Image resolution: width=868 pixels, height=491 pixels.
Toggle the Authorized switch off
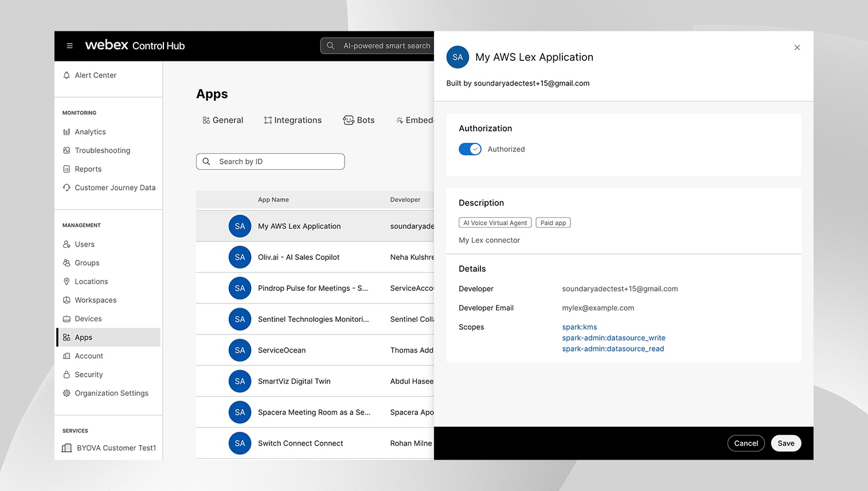pyautogui.click(x=470, y=149)
